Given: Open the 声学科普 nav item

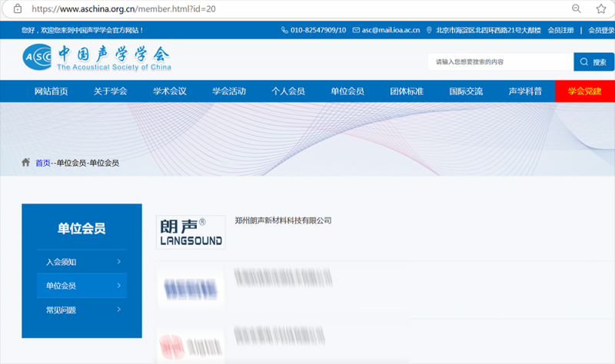Looking at the screenshot, I should [x=525, y=91].
